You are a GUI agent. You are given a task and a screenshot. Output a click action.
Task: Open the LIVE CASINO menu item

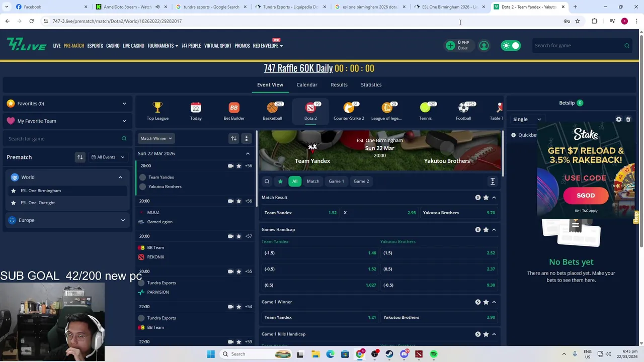(x=133, y=46)
